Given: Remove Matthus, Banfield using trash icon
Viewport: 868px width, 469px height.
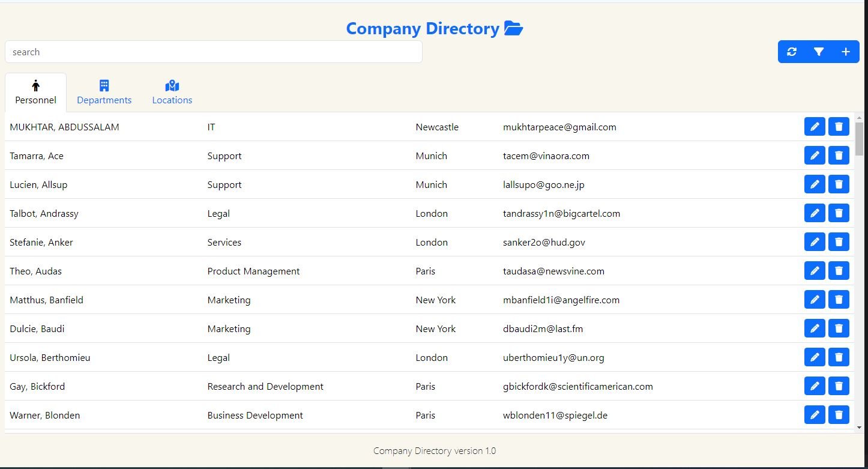Looking at the screenshot, I should (839, 300).
